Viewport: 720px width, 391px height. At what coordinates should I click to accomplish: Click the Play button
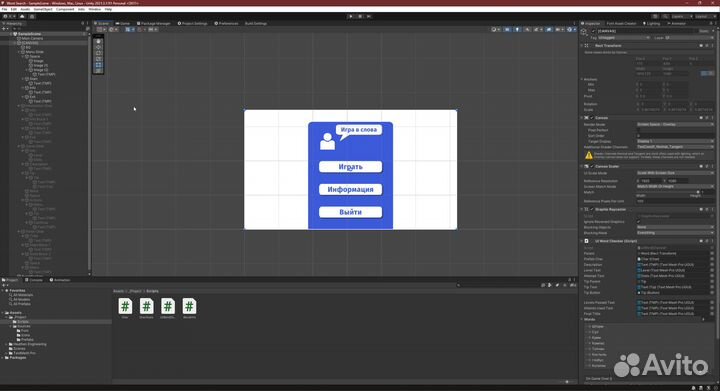[351, 17]
